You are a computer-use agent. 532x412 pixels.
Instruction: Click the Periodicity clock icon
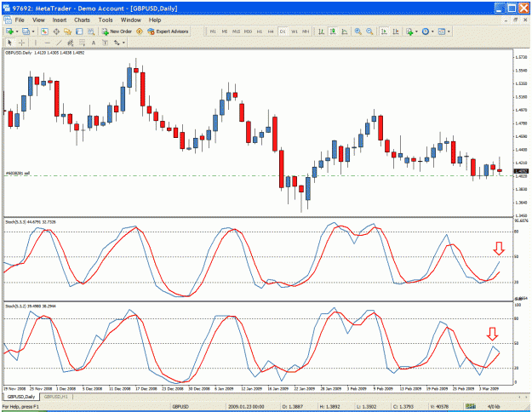(x=426, y=31)
